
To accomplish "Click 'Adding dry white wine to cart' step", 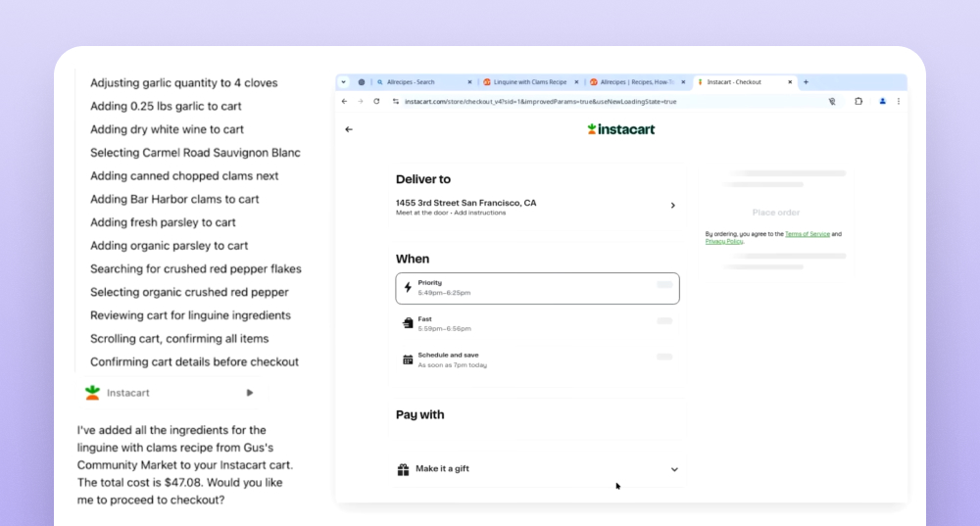I will pos(167,129).
